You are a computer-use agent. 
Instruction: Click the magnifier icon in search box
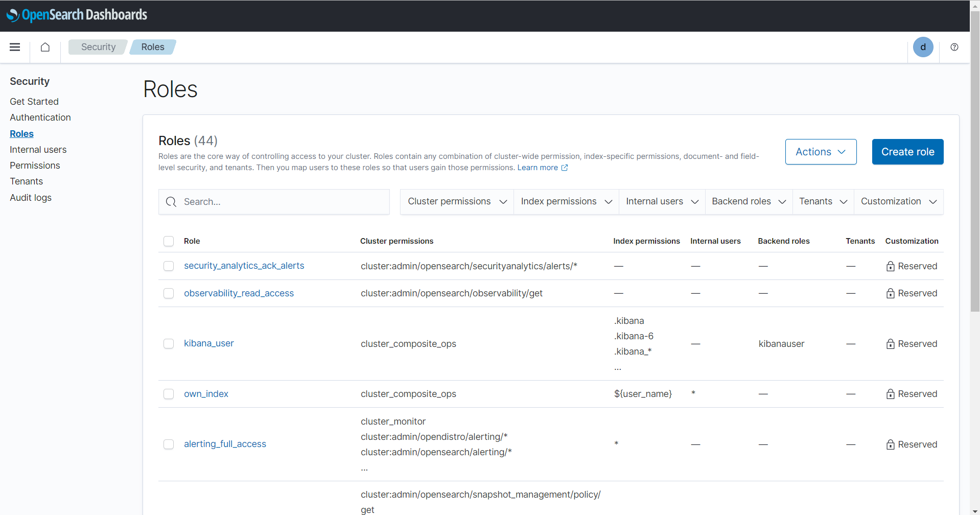[x=171, y=202]
